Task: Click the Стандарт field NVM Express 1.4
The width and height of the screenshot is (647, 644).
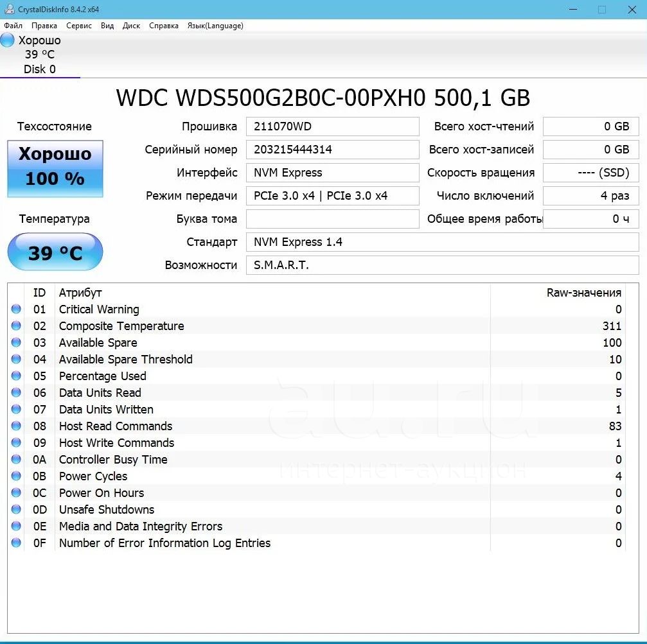Action: click(x=442, y=241)
